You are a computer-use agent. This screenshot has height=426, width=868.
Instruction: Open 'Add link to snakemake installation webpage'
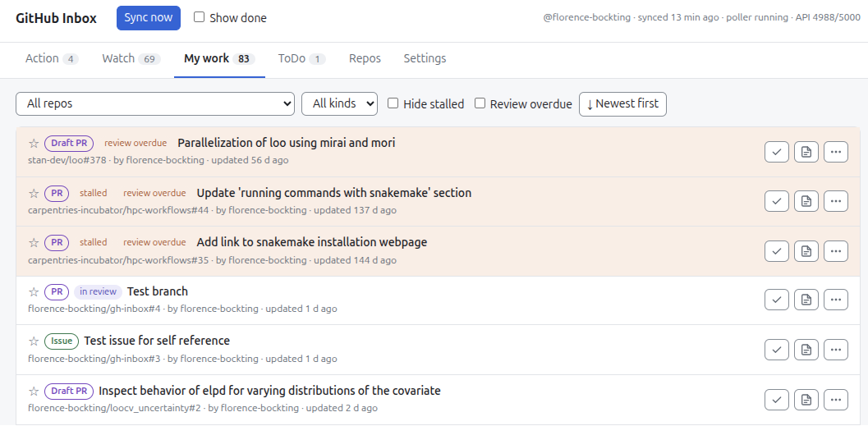pos(312,242)
